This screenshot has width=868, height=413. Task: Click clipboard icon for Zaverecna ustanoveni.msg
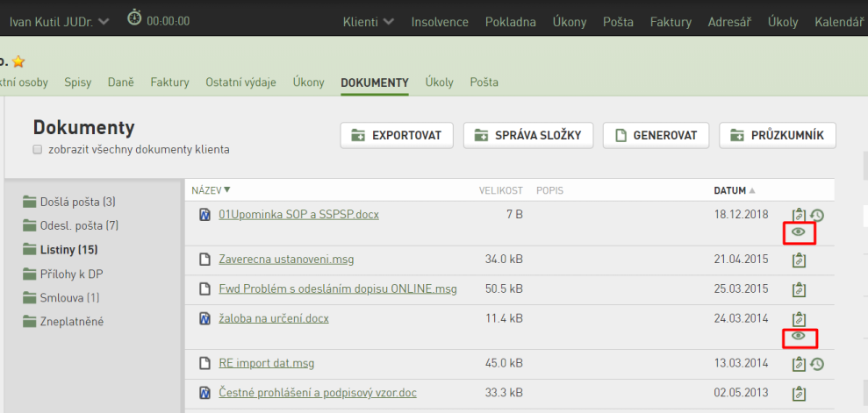(799, 260)
